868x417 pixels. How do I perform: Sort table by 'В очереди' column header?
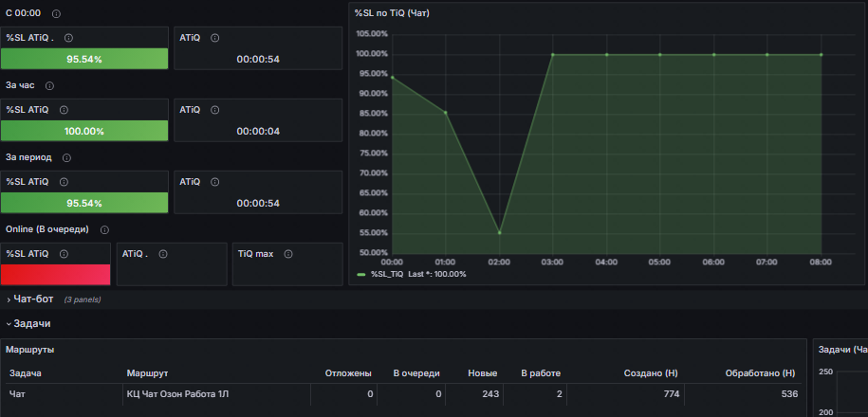pos(416,373)
